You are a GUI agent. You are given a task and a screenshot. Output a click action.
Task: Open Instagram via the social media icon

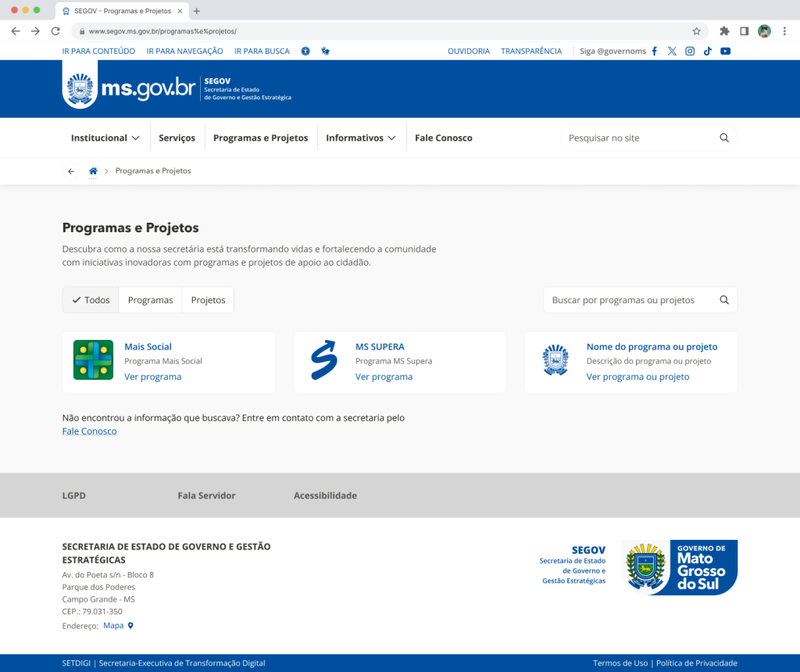690,51
